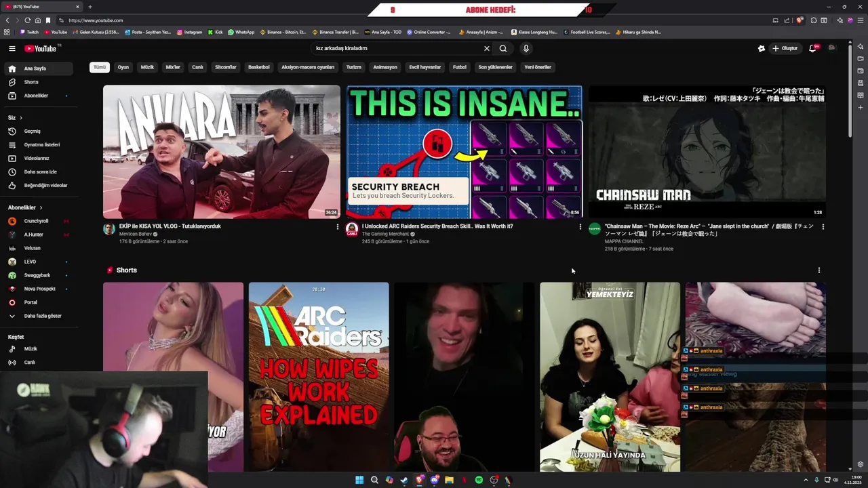This screenshot has width=868, height=488.
Task: Open Müzik under Keşfet
Action: (x=38, y=349)
